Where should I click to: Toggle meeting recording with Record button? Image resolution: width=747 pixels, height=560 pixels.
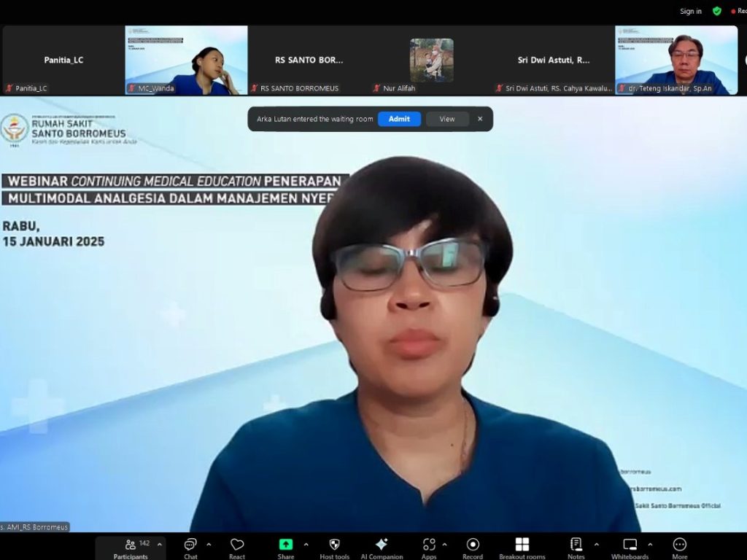473,545
